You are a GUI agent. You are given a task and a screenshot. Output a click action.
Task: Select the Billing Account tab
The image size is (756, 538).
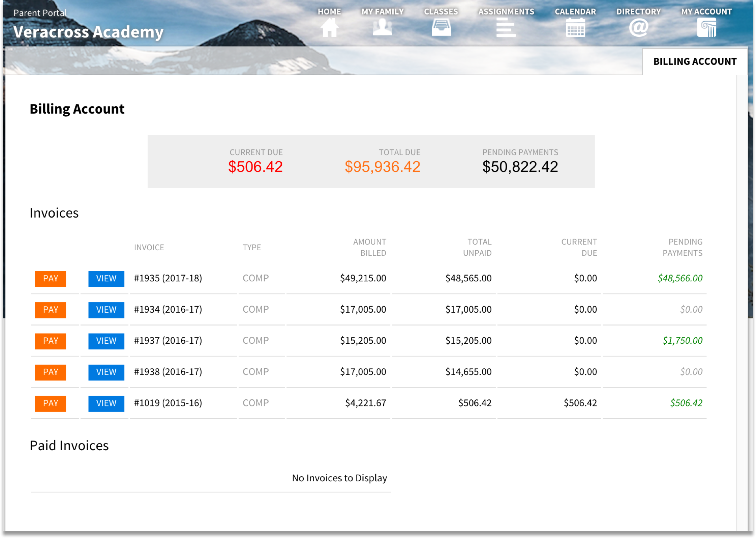click(x=695, y=61)
